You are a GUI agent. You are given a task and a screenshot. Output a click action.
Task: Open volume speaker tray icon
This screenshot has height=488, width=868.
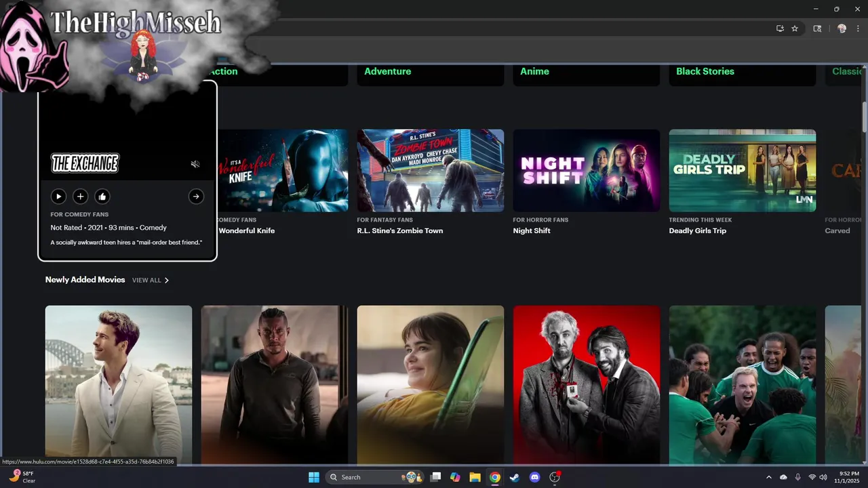823,477
